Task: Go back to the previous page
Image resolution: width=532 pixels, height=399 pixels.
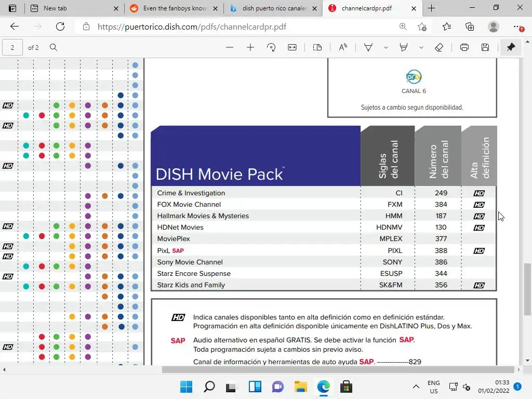Action: tap(14, 26)
